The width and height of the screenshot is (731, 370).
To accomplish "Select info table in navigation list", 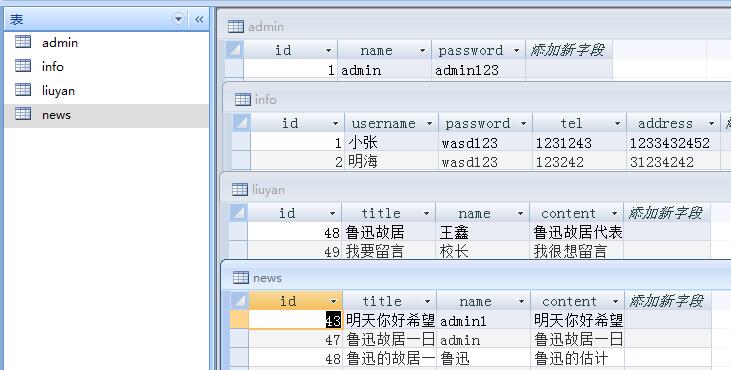I will [x=107, y=67].
